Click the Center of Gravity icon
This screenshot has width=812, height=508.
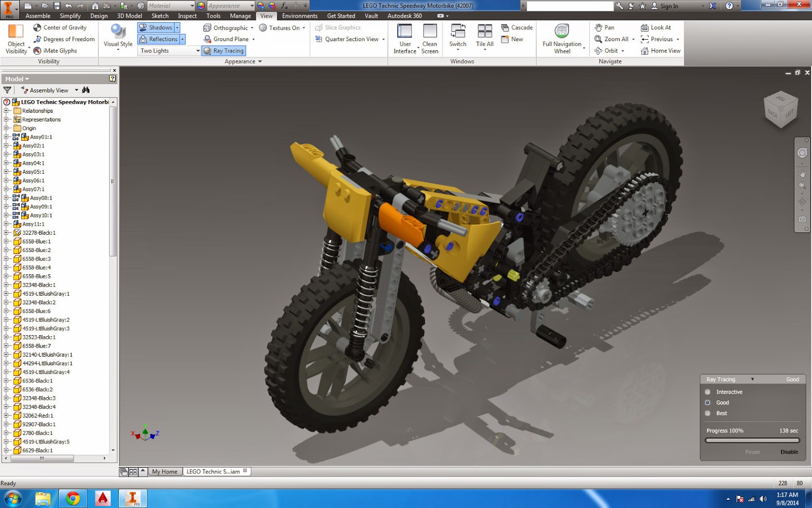coord(38,27)
